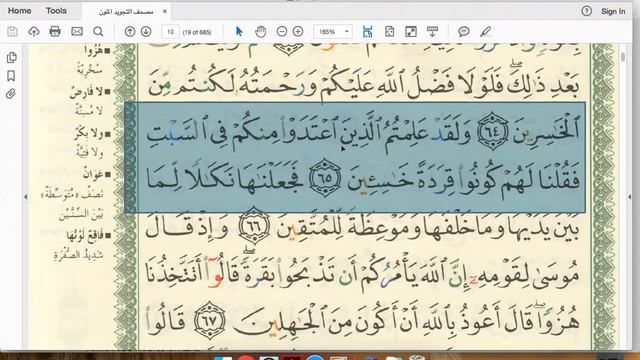640x360 pixels.
Task: Open the Attachments paperclip panel
Action: [x=11, y=94]
